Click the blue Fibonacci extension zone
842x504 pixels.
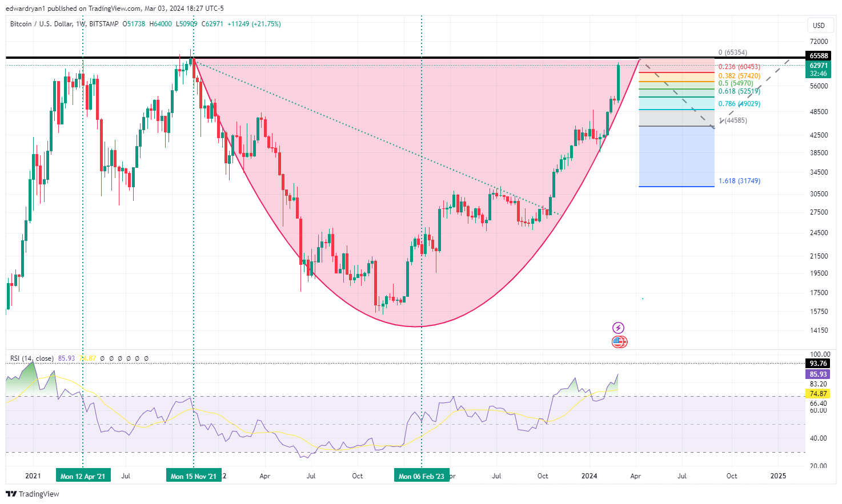(x=676, y=156)
